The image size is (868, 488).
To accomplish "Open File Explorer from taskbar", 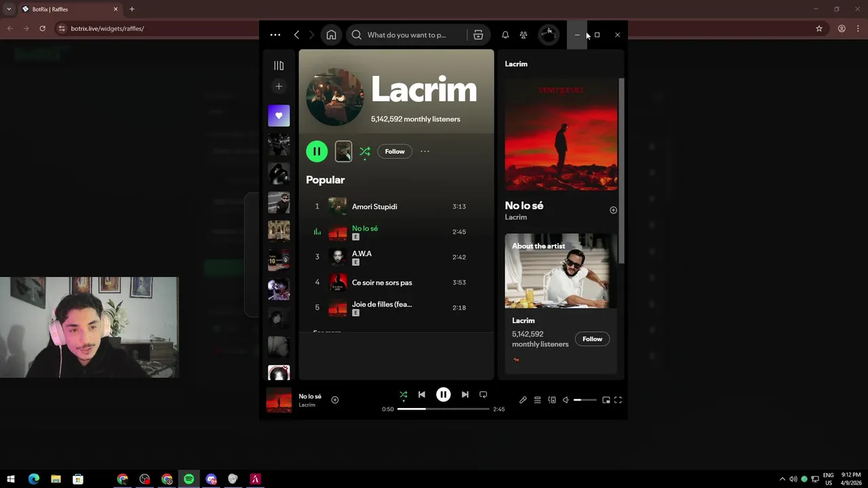I will pos(56,479).
